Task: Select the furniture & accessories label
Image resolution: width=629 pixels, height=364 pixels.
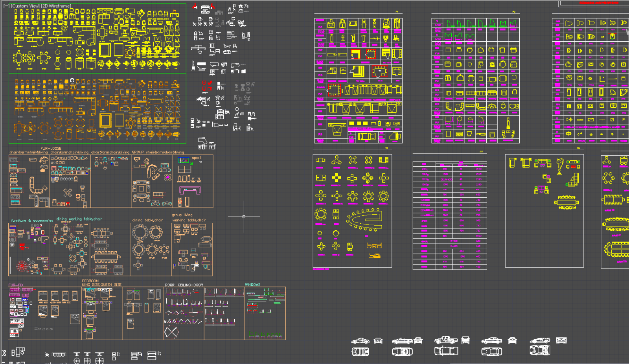Action: tap(32, 221)
